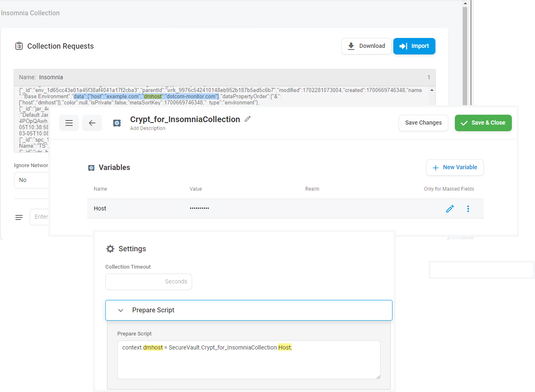The image size is (535, 392).
Task: Click pencil icon beside Crypt_for_InsomniaCollection title
Action: tap(247, 119)
